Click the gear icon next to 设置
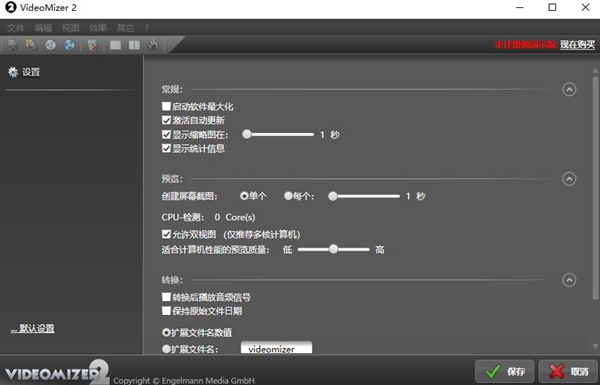Screen dimensions: 600x385 [13, 72]
